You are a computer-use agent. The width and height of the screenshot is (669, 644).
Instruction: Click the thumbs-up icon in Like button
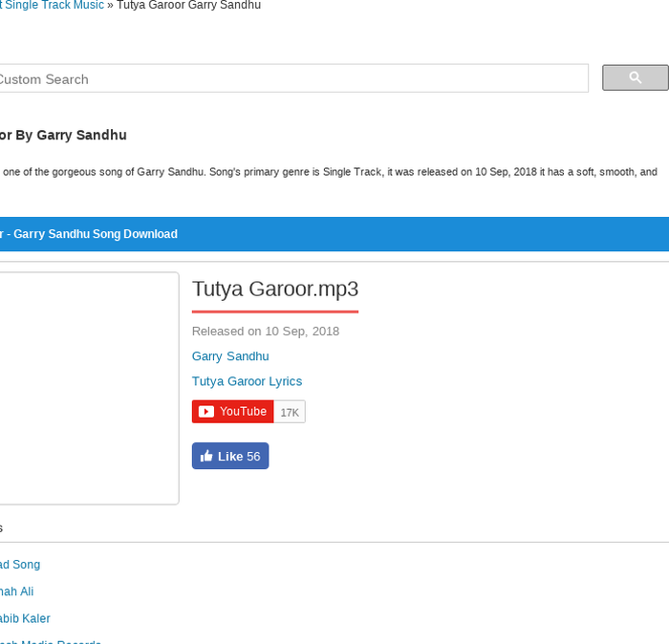click(x=206, y=456)
